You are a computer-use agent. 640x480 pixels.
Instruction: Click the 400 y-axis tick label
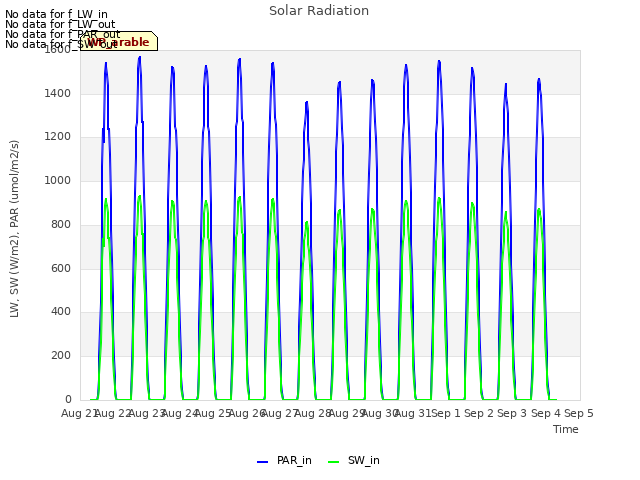tap(61, 312)
